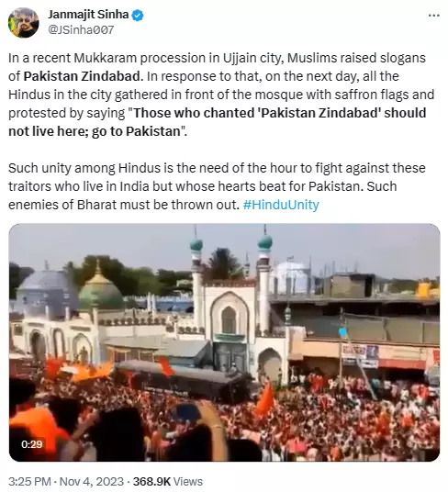Open the three-dot more options menu

point(434,15)
